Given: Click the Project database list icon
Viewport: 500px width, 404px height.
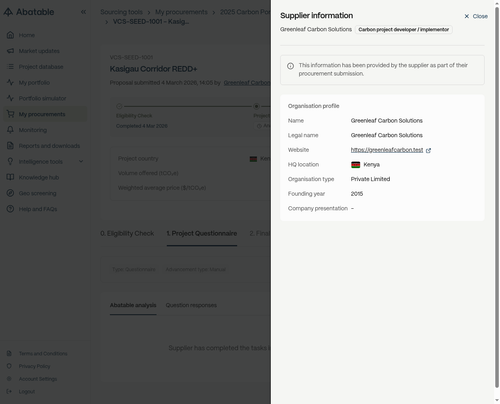Looking at the screenshot, I should (x=10, y=67).
